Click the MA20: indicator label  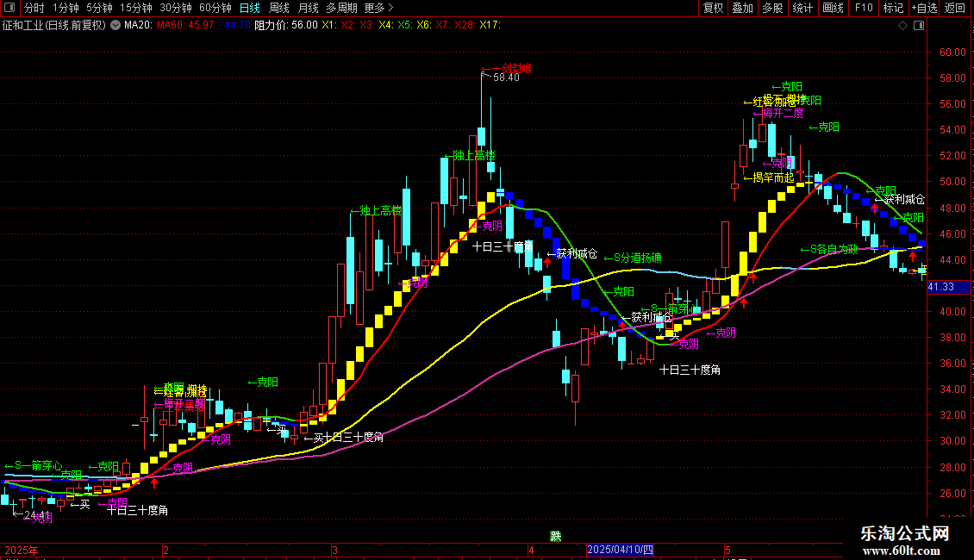click(x=138, y=26)
